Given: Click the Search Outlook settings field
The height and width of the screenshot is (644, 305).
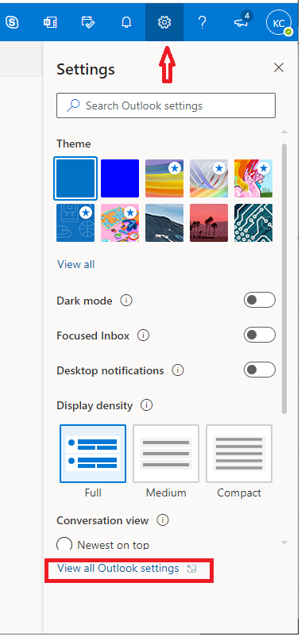Looking at the screenshot, I should [166, 105].
